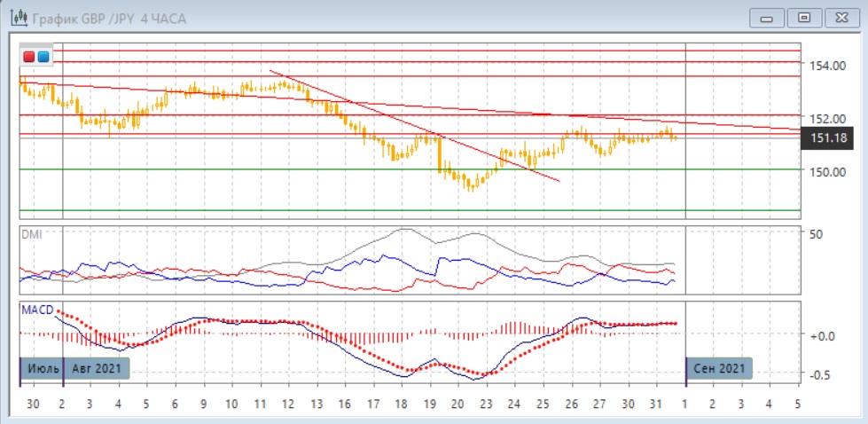Select the Июль month marker

[41, 368]
